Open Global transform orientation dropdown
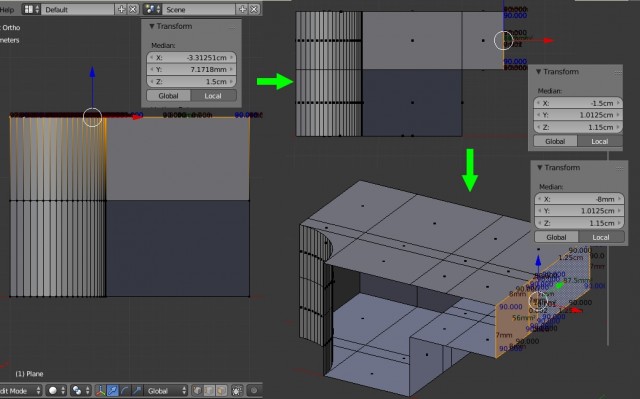 [x=167, y=390]
